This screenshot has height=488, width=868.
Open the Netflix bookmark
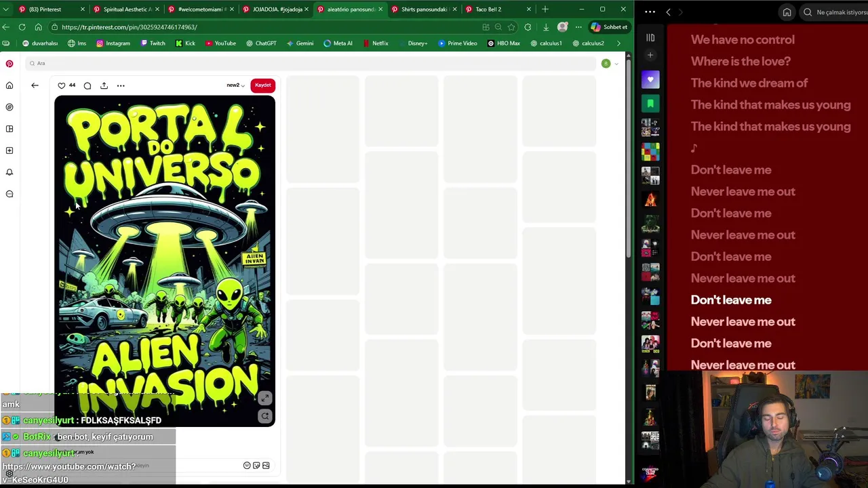[376, 43]
